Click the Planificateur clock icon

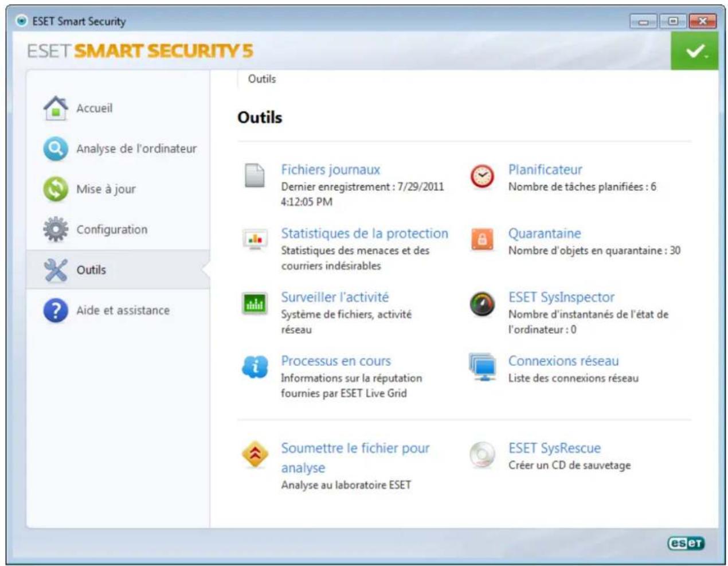click(482, 175)
